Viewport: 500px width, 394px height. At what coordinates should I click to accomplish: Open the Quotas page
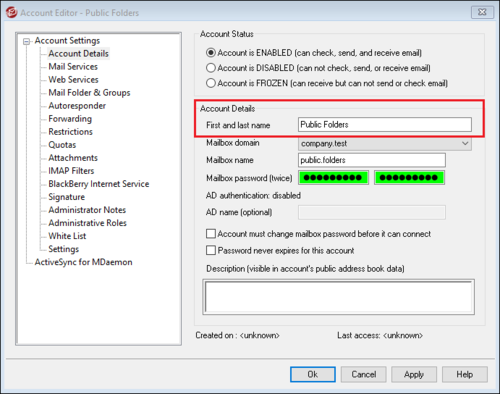click(x=62, y=145)
